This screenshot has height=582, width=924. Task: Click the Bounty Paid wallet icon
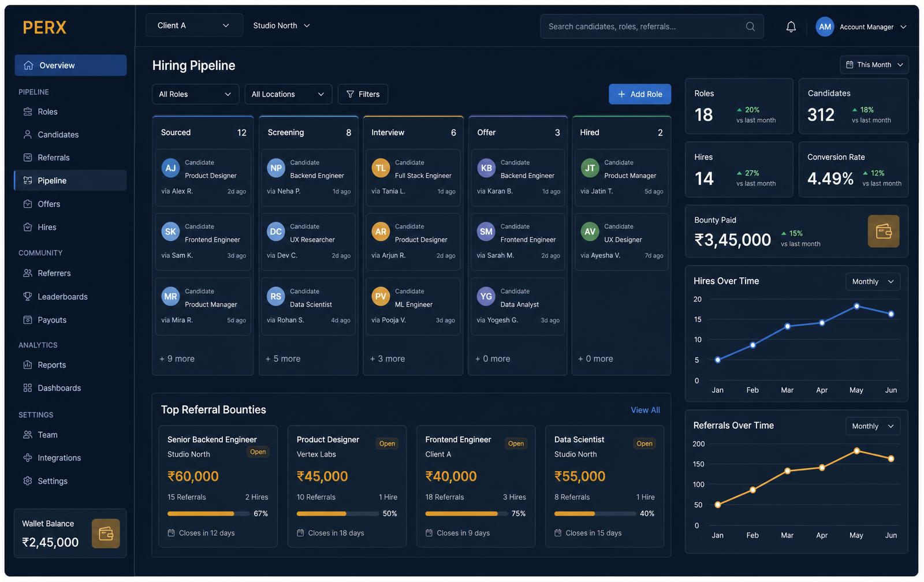click(x=884, y=232)
